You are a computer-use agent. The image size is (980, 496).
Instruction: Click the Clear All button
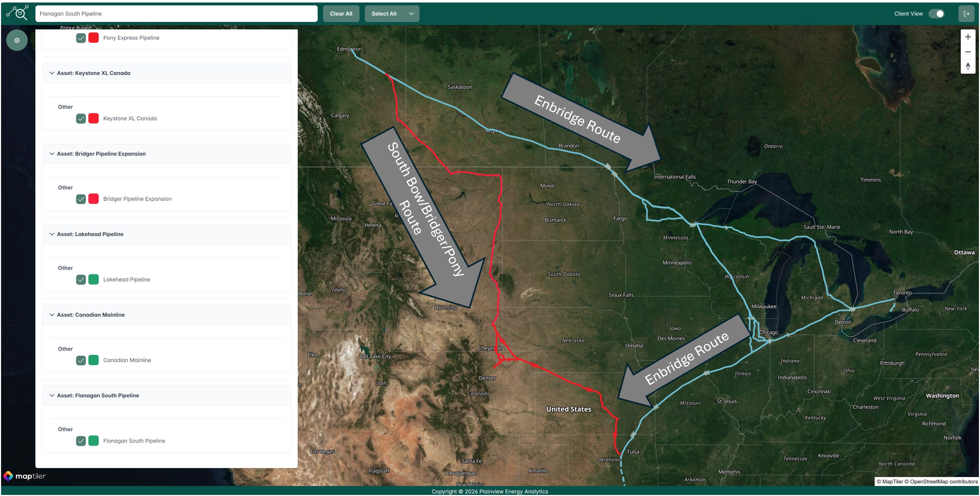(341, 14)
